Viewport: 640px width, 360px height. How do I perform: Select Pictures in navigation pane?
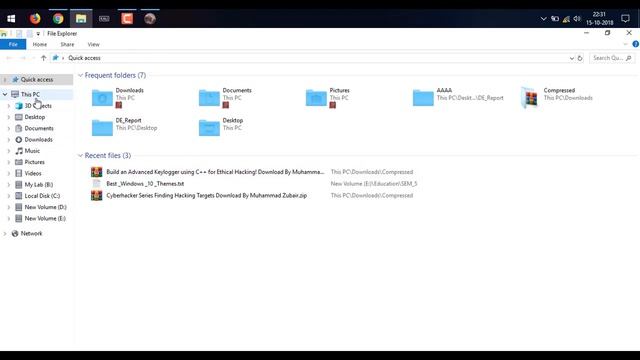point(34,162)
